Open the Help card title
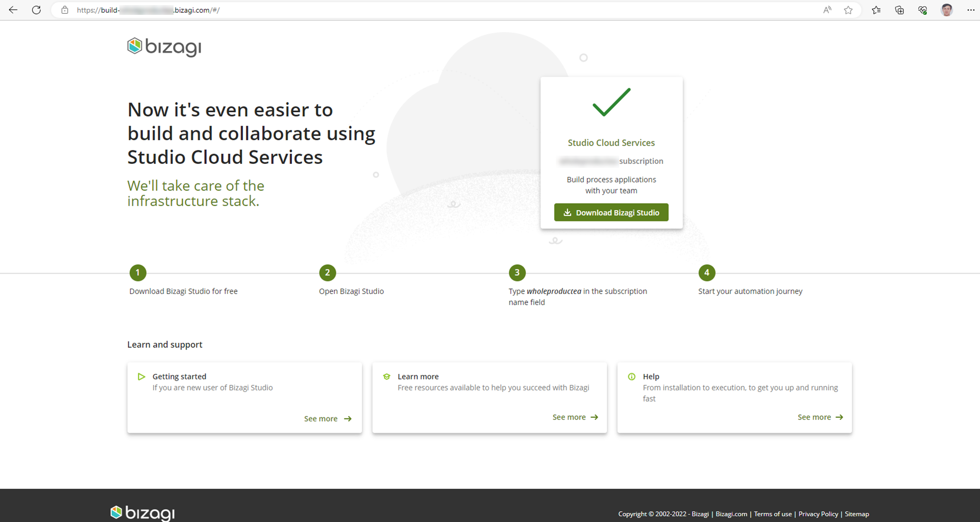Viewport: 980px width, 522px height. 651,377
